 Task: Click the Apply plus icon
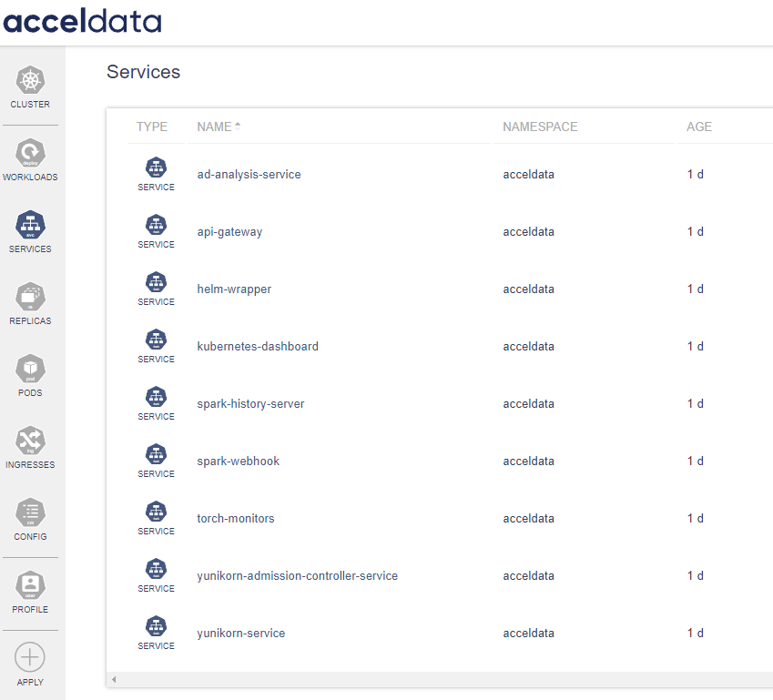(30, 657)
